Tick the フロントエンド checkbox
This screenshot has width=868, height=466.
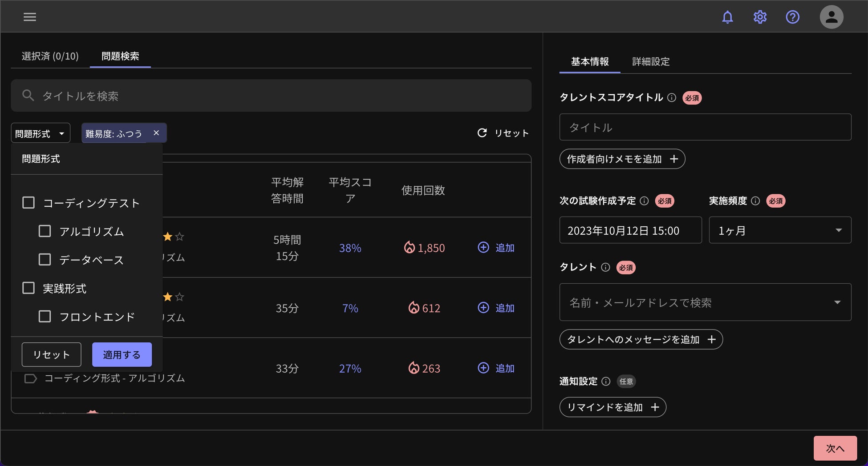(45, 317)
